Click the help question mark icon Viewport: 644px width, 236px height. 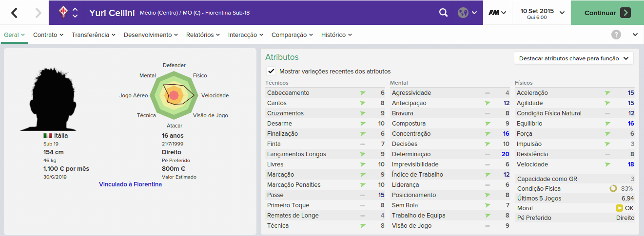point(616,35)
